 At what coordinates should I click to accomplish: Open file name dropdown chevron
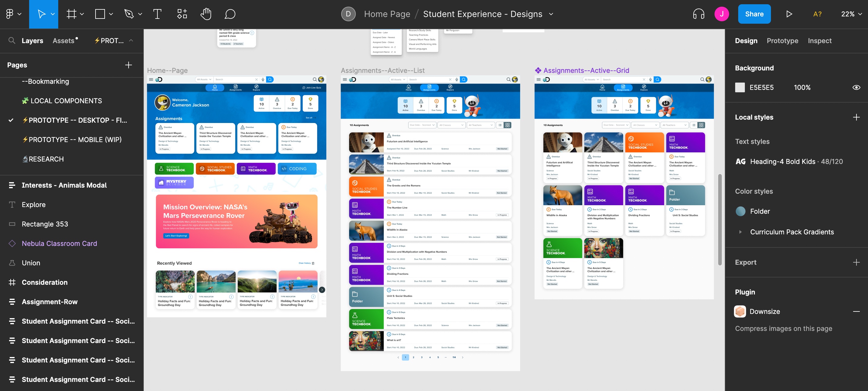click(551, 14)
